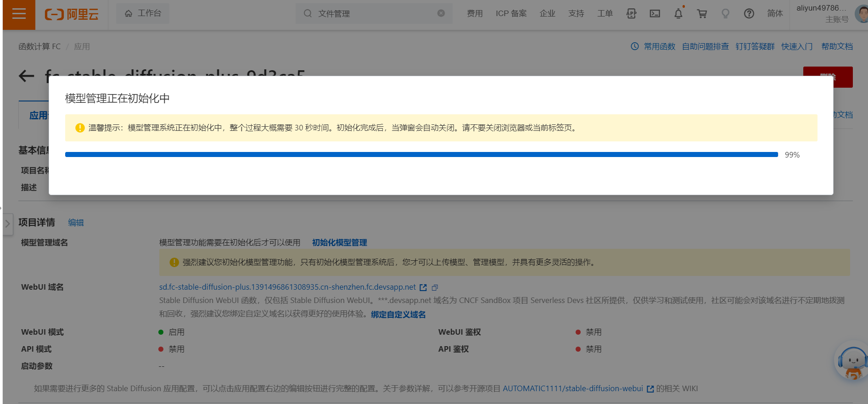Click external link icon after AUTOMATIC1111
Image resolution: width=868 pixels, height=404 pixels.
point(650,389)
